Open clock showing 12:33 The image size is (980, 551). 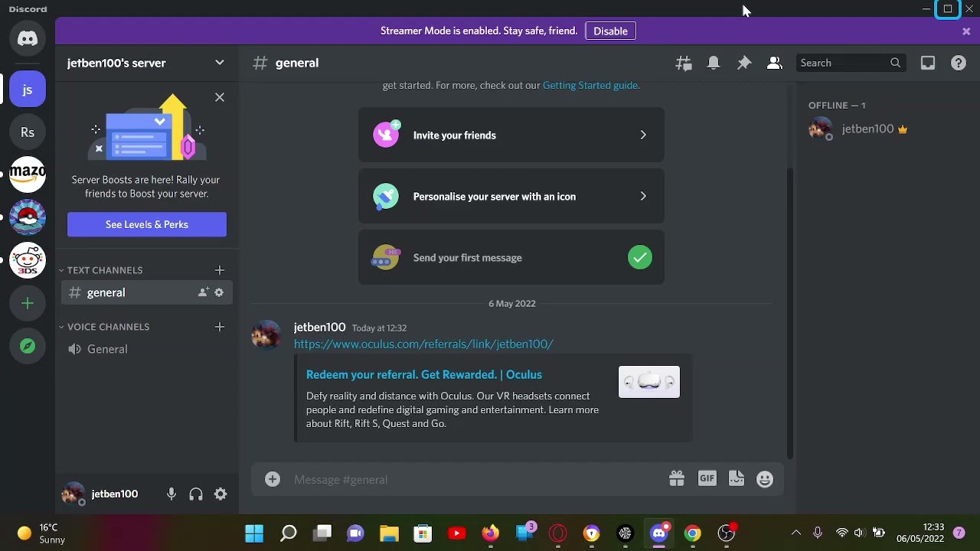920,533
